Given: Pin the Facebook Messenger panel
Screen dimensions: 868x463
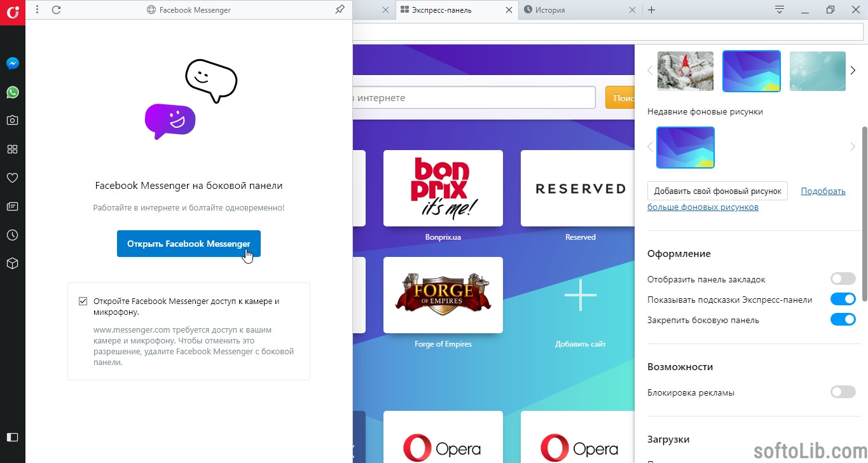Looking at the screenshot, I should point(340,10).
